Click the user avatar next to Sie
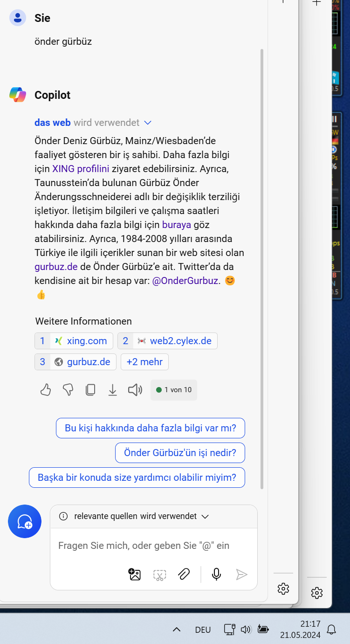 click(x=18, y=18)
